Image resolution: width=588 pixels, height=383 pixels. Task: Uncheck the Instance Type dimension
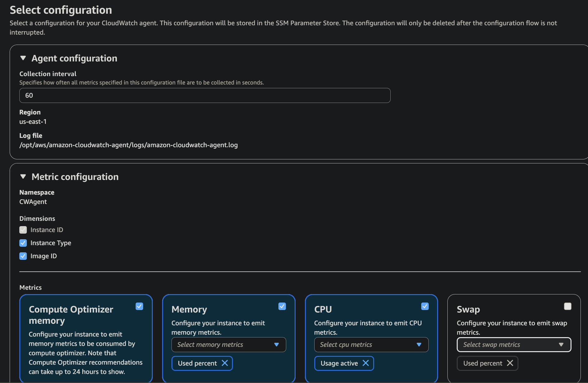point(23,243)
